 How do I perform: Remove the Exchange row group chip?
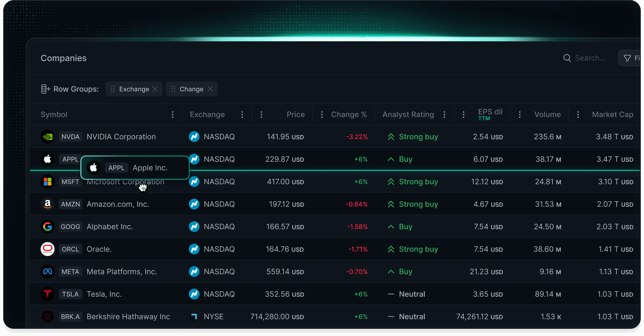click(x=155, y=89)
